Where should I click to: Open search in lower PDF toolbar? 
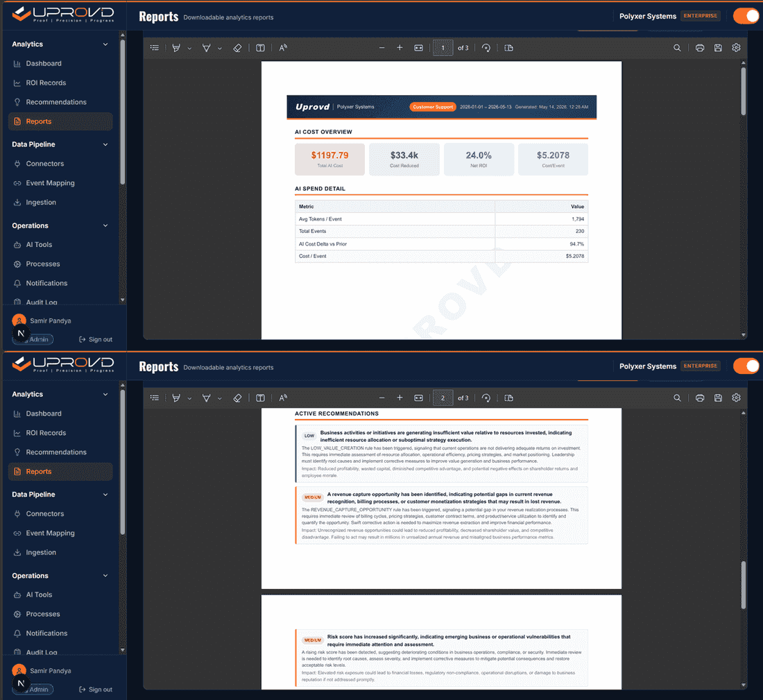(677, 398)
